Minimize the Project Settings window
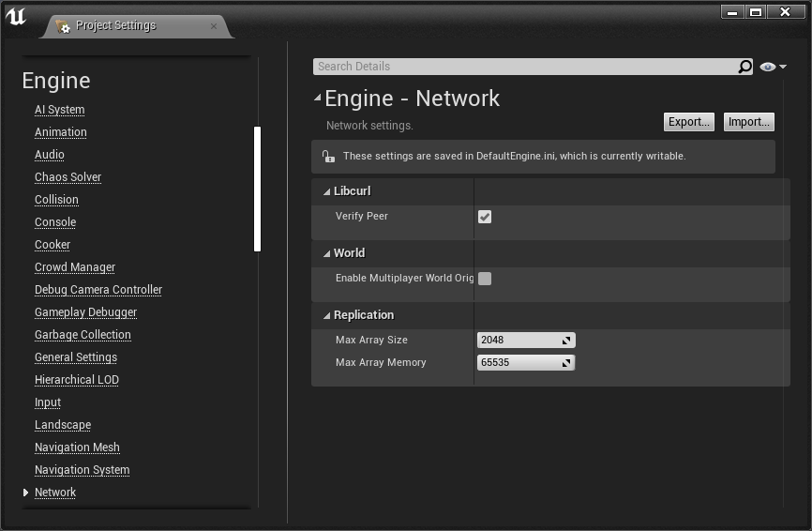The width and height of the screenshot is (812, 531). coord(732,12)
